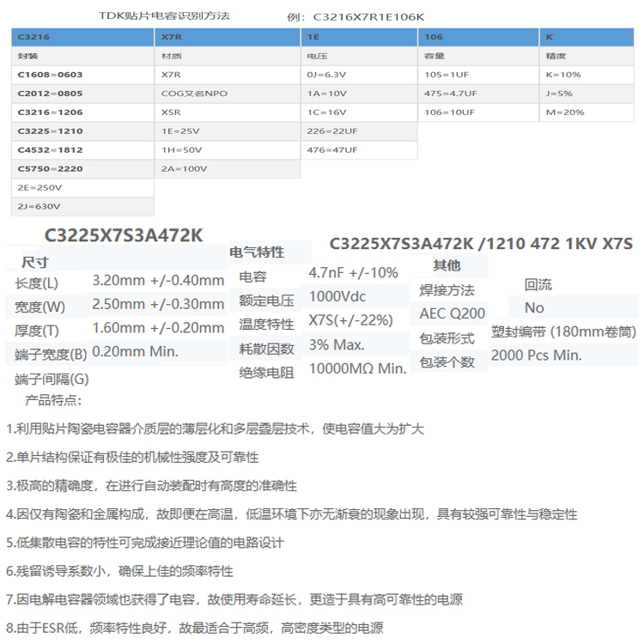Click the temperature value X7S(+/-22%)

coord(350,320)
